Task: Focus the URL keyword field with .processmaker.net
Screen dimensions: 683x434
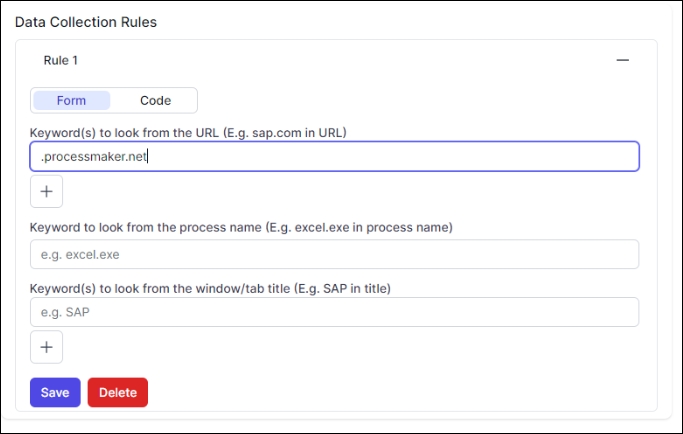Action: (x=334, y=156)
